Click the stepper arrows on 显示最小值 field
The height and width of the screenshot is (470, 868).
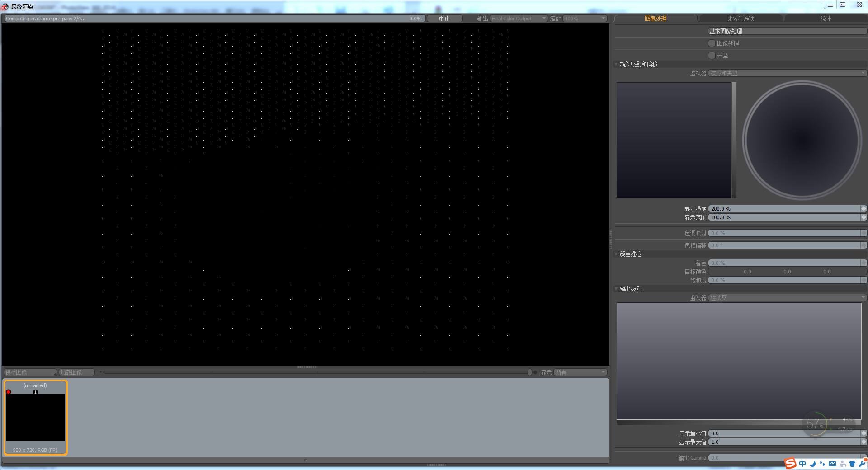click(x=863, y=433)
